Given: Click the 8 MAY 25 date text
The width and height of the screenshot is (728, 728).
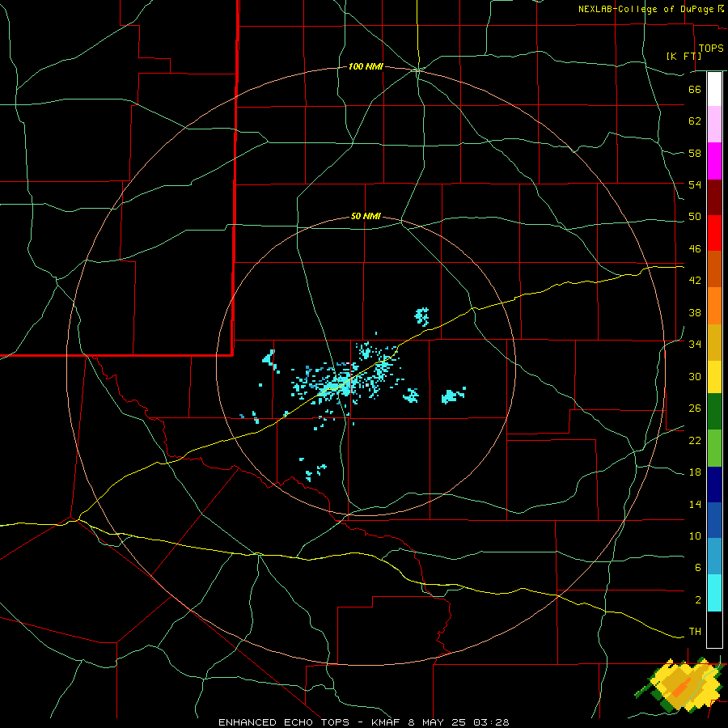Looking at the screenshot, I should [x=438, y=722].
